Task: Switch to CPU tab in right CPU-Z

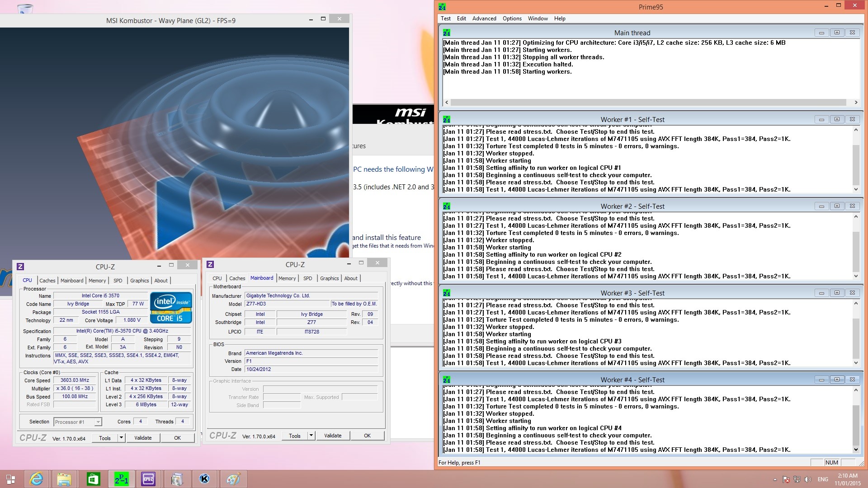Action: (x=217, y=278)
